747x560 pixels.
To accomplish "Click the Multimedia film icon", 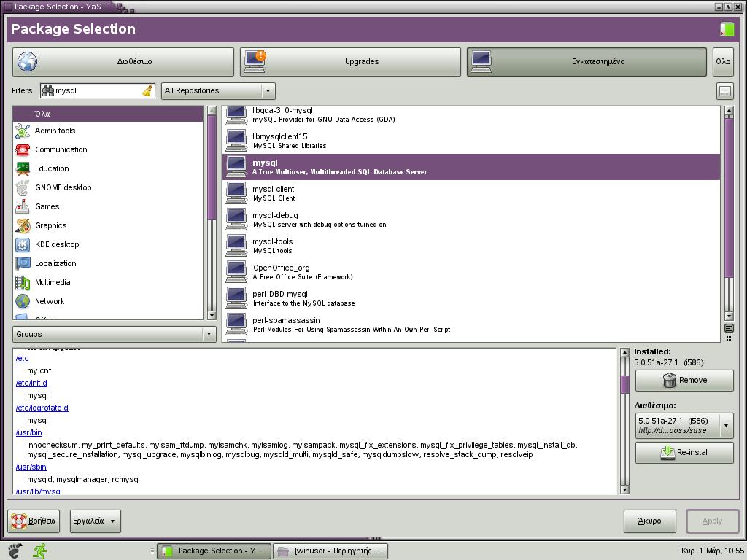I will click(x=23, y=282).
